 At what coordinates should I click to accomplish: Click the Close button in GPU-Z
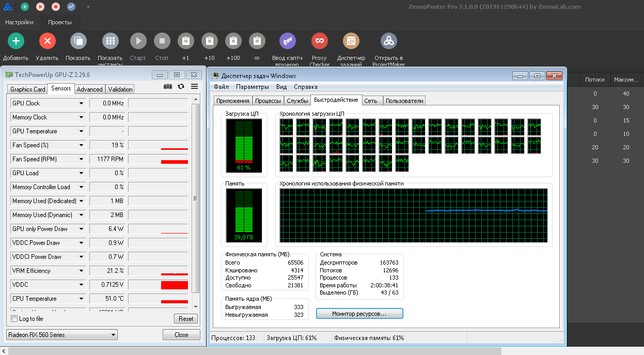[181, 335]
